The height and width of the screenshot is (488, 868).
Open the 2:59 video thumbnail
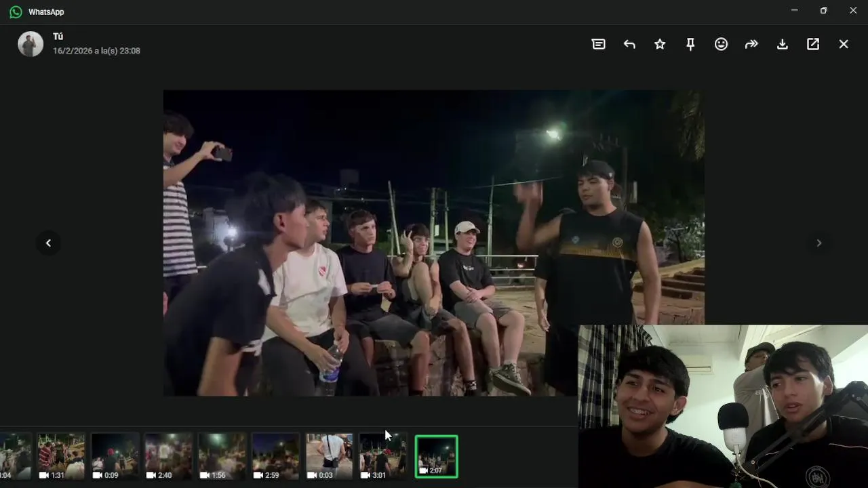tap(275, 457)
